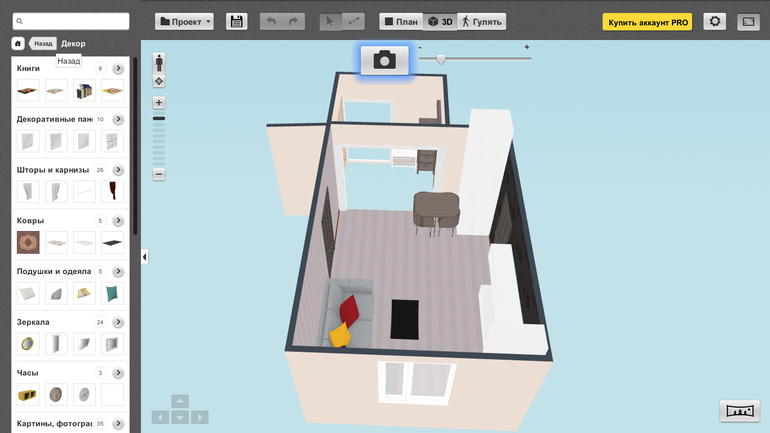Switch to Гулять walk mode
The height and width of the screenshot is (433, 770).
tap(482, 21)
